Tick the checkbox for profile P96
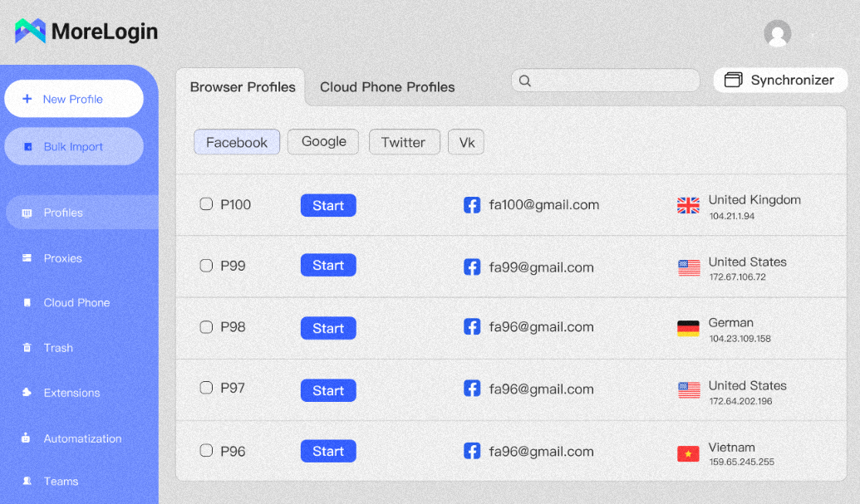Viewport: 860px width, 504px height. pos(206,451)
